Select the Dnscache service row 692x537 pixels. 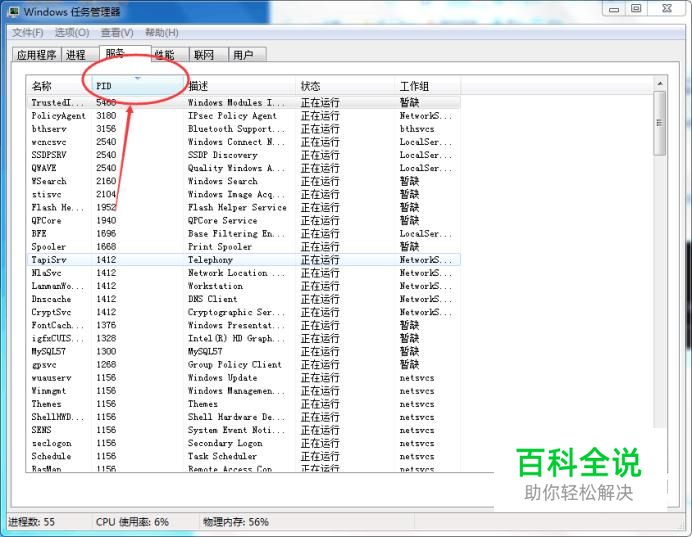click(x=244, y=299)
